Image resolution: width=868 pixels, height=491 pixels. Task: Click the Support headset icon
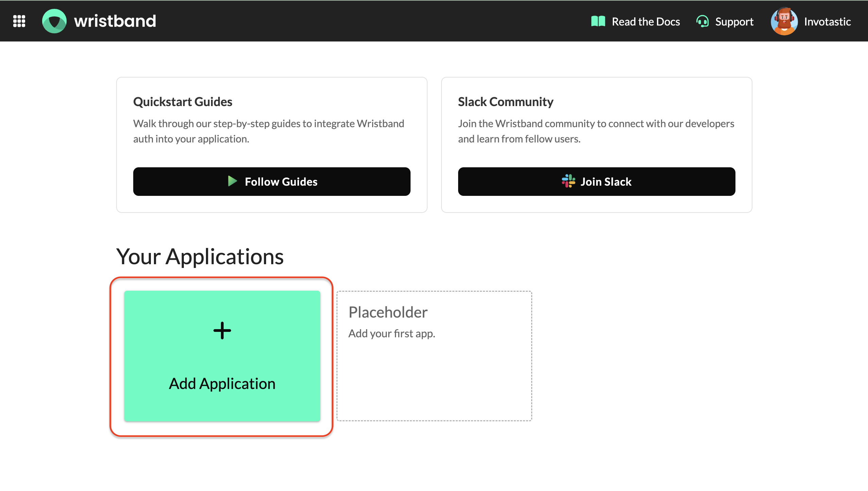point(702,21)
